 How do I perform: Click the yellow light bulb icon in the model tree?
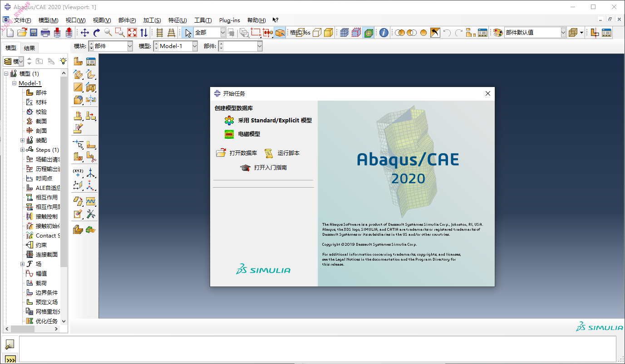[63, 61]
